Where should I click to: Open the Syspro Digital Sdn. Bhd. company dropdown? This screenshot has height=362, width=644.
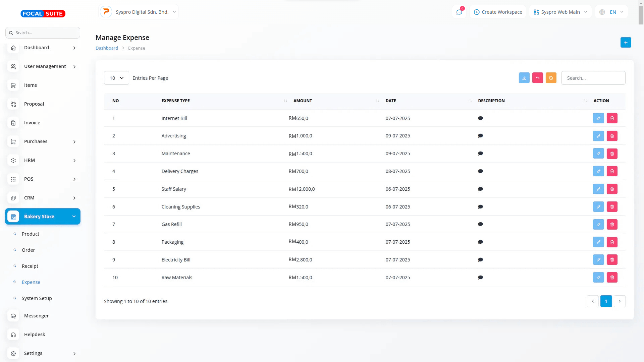click(139, 12)
